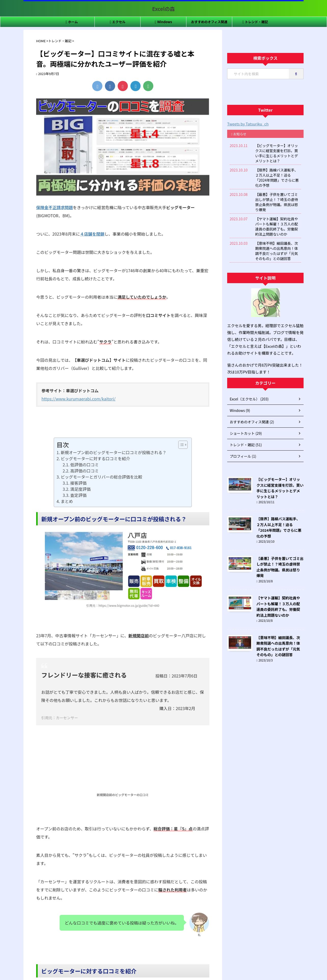Open the 路線バス運転手 2023/10/10 post thumbnail
This screenshot has width=327, height=980.
click(x=240, y=524)
